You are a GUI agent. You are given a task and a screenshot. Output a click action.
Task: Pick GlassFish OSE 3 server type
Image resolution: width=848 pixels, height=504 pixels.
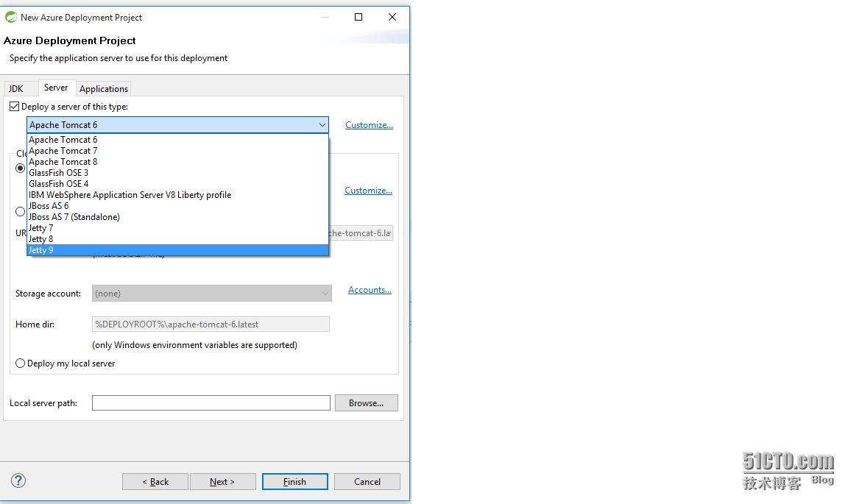click(177, 172)
